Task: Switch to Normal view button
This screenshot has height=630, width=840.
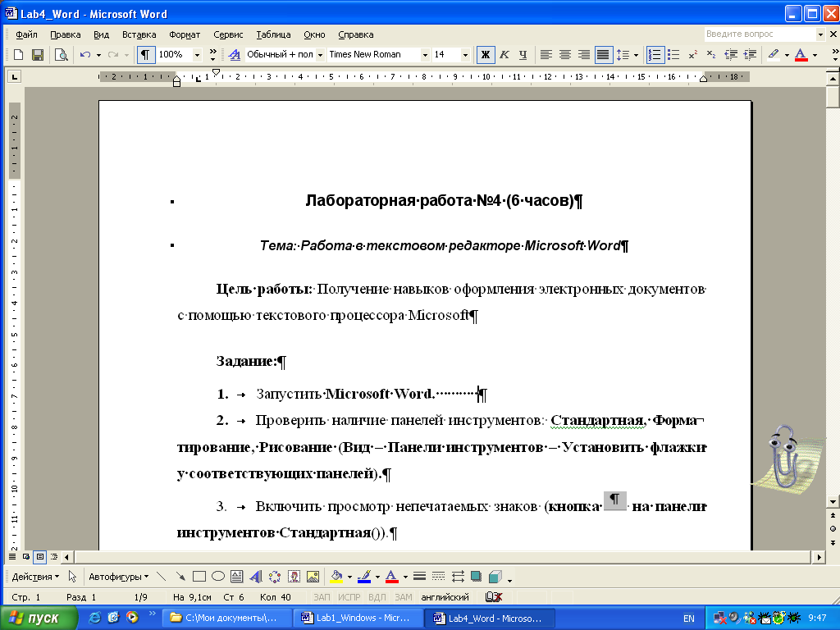Action: pos(12,557)
